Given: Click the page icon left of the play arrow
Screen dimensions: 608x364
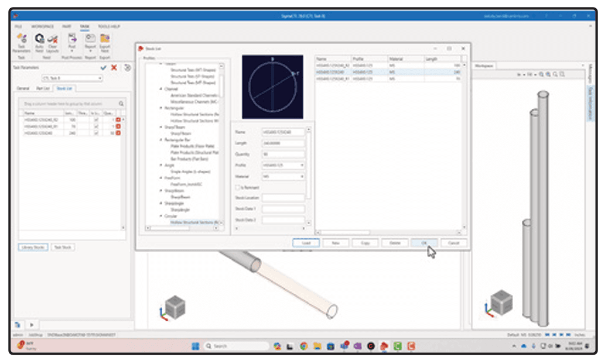Looking at the screenshot, I should click(18, 325).
